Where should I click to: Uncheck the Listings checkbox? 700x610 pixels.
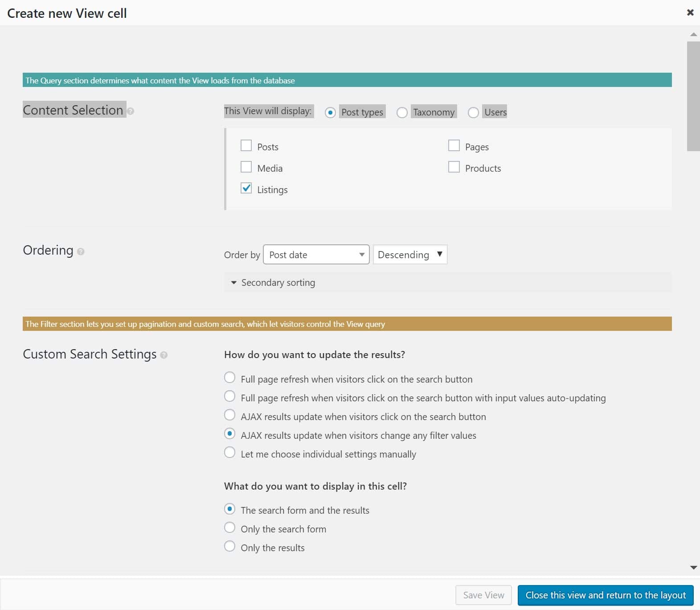click(246, 189)
